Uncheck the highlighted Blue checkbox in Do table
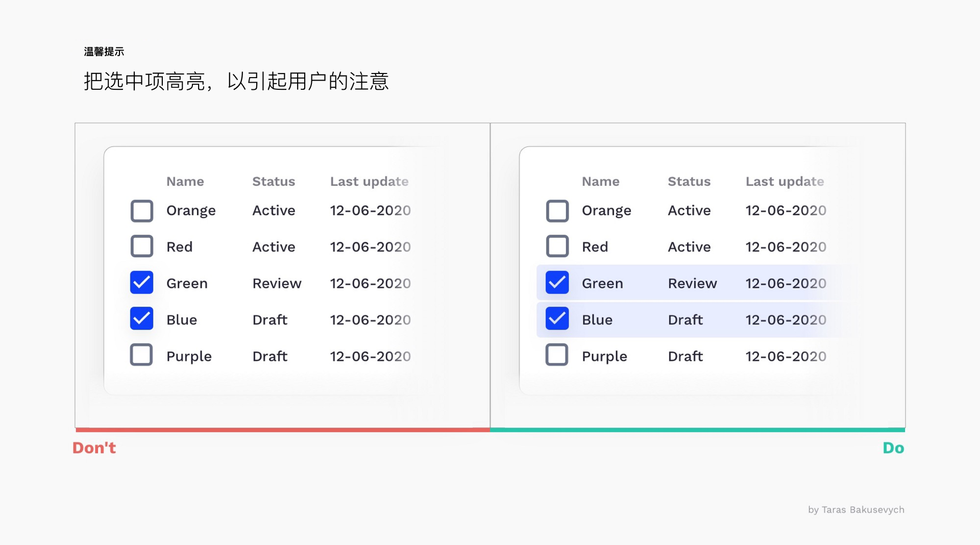Screen dimensions: 980x545 click(557, 318)
